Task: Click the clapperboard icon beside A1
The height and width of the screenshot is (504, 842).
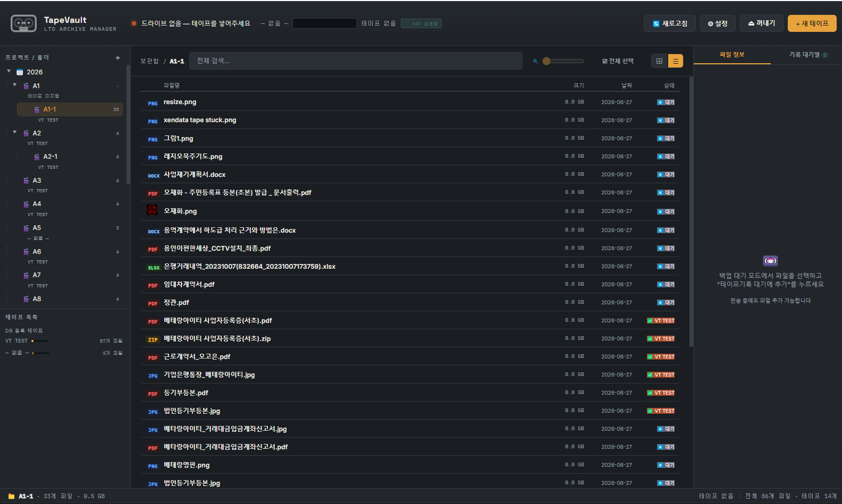Action: [26, 86]
